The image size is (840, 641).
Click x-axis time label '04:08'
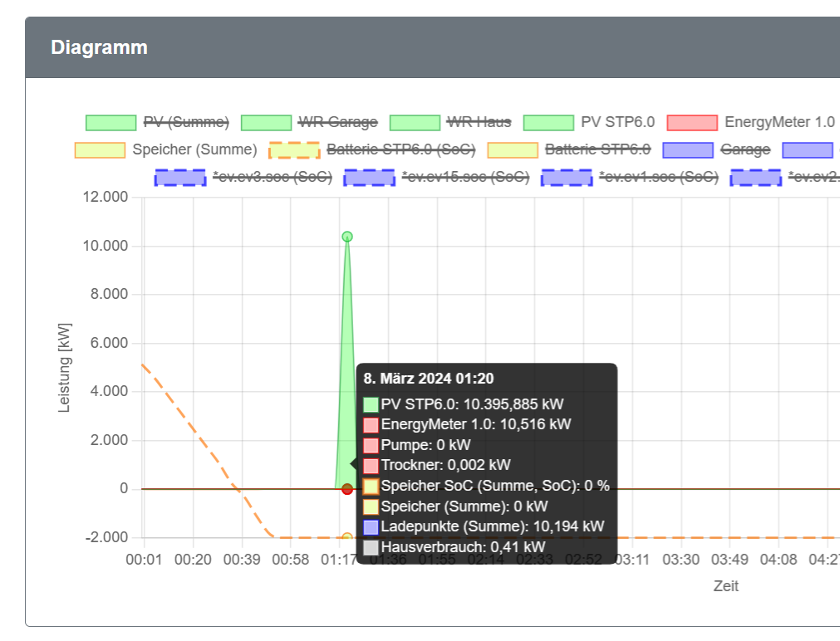(x=779, y=560)
